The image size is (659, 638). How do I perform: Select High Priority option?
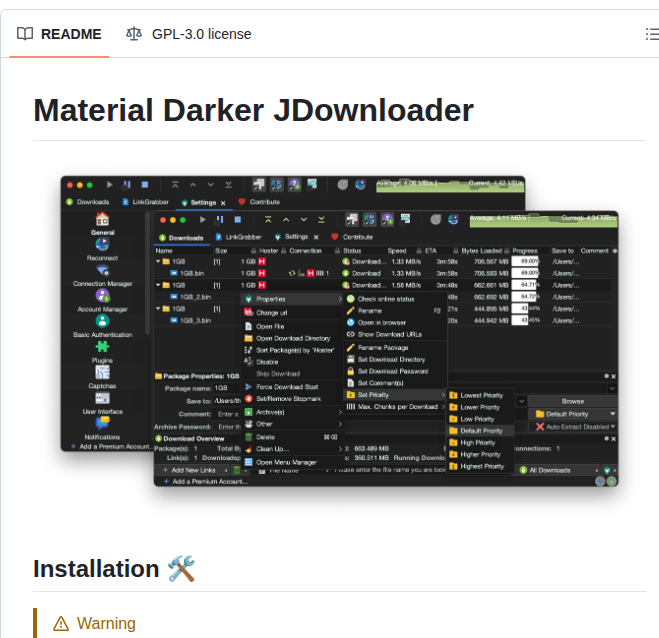[x=479, y=443]
